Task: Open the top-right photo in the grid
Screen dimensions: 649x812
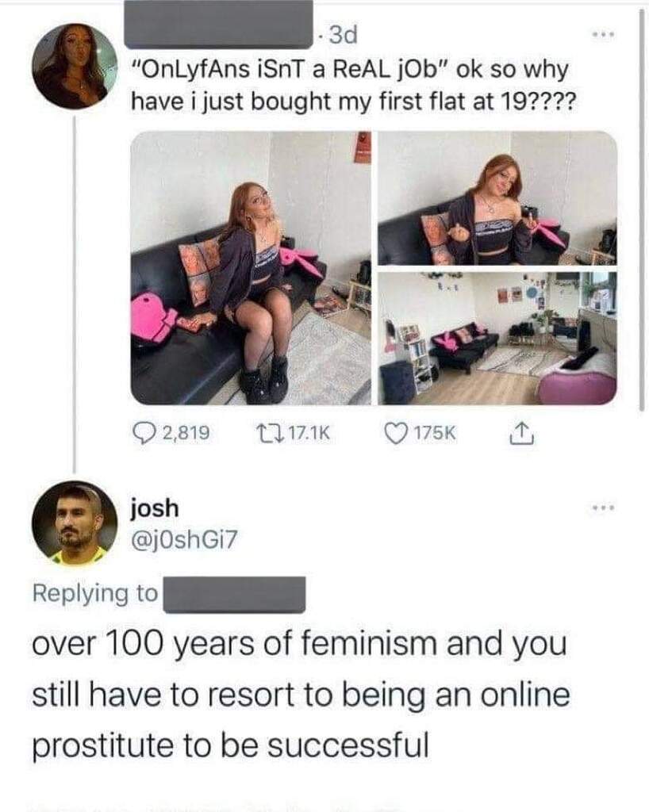Action: (x=497, y=198)
